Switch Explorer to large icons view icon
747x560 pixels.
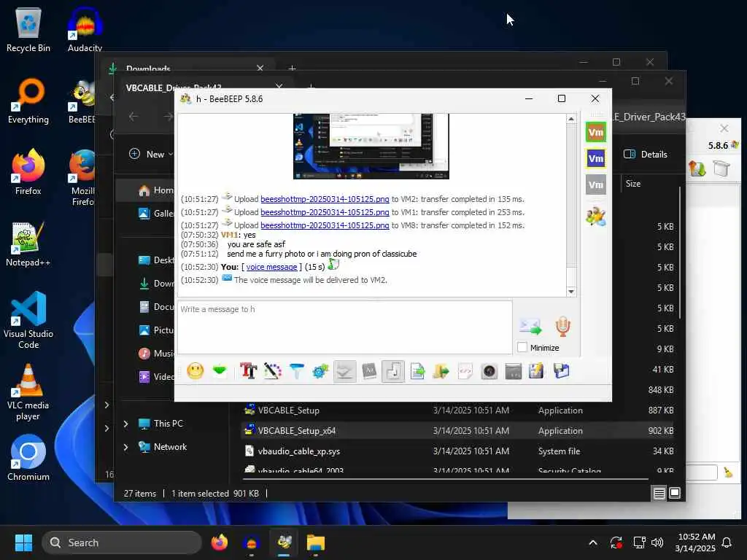[675, 494]
